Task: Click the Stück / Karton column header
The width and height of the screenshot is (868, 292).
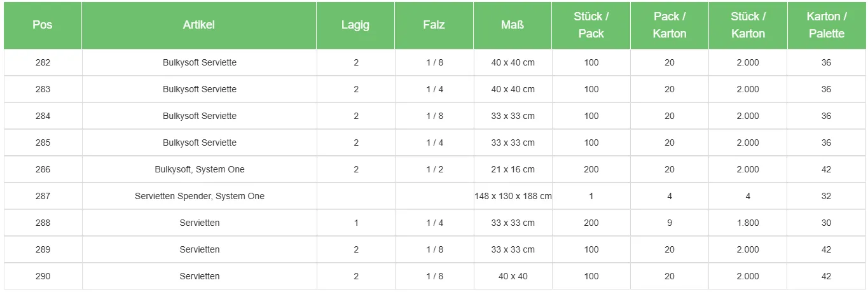Action: click(x=748, y=25)
